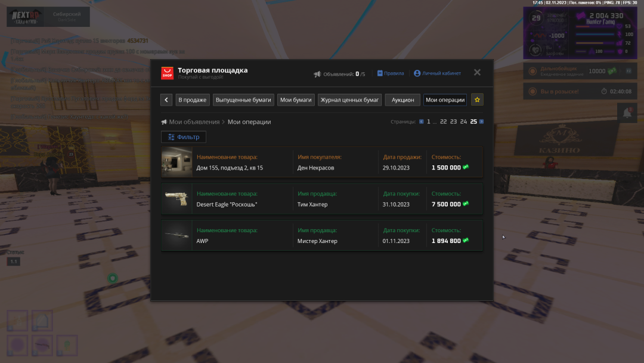This screenshot has height=363, width=644.
Task: Select the AWP item name
Action: (203, 241)
